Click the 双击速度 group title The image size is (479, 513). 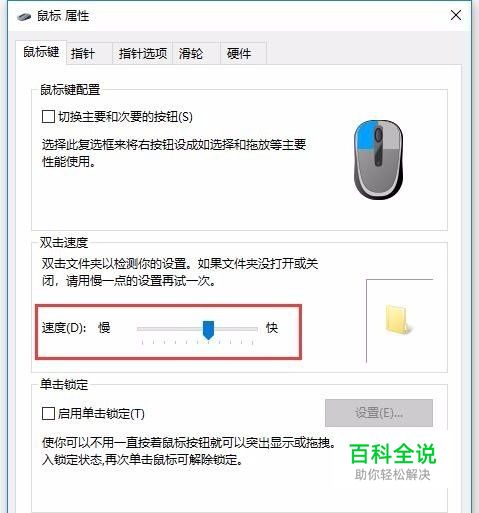(x=64, y=242)
